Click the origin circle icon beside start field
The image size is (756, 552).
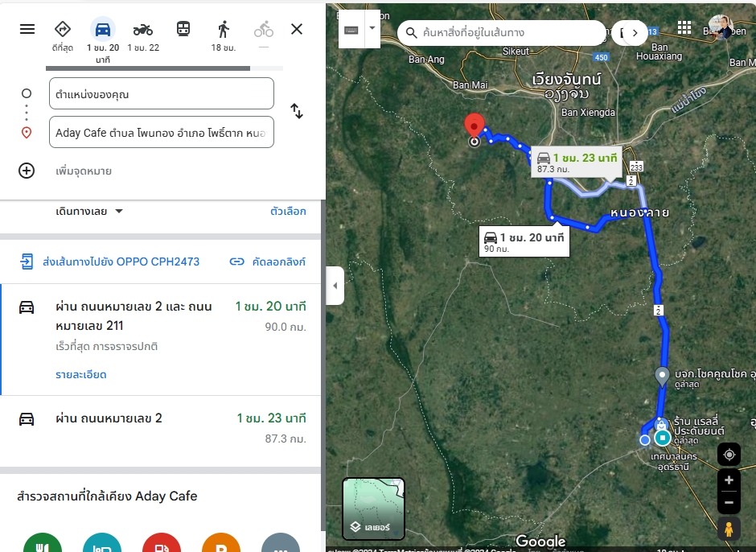(27, 93)
